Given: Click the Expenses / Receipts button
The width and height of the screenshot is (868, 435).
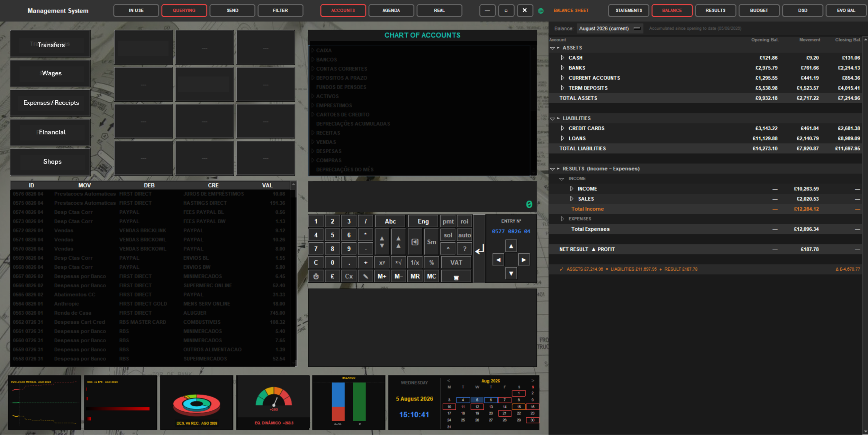Looking at the screenshot, I should click(x=51, y=103).
